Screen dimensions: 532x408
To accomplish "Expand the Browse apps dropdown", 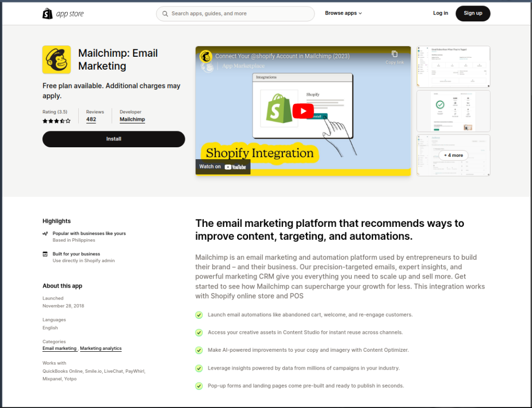I will click(343, 13).
